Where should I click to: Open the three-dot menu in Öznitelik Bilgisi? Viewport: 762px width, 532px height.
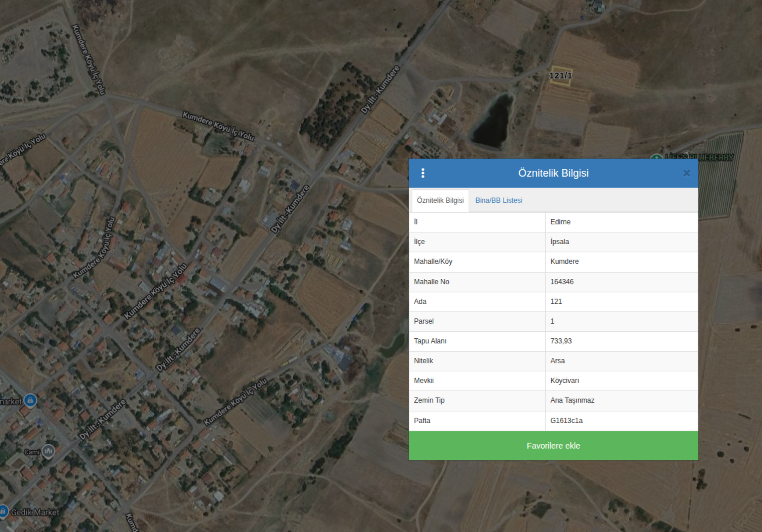click(423, 173)
